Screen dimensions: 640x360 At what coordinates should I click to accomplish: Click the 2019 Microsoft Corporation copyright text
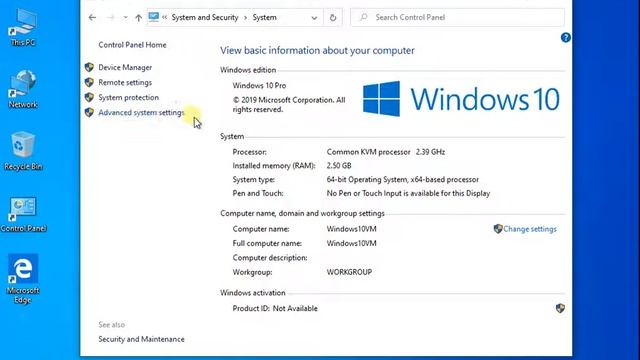[289, 105]
